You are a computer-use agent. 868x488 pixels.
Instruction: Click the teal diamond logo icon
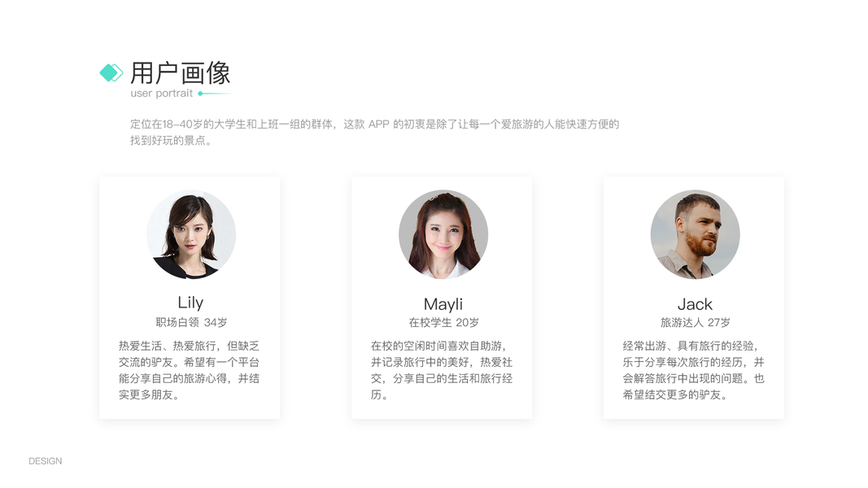[111, 72]
